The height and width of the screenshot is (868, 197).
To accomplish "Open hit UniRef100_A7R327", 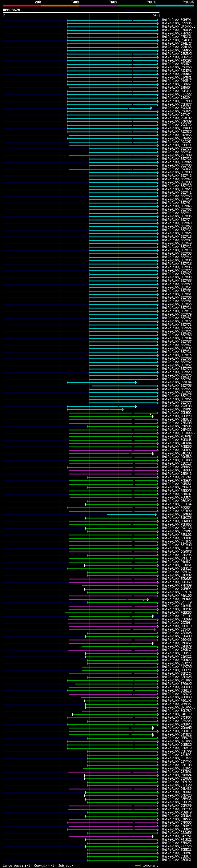I will (x=176, y=33).
